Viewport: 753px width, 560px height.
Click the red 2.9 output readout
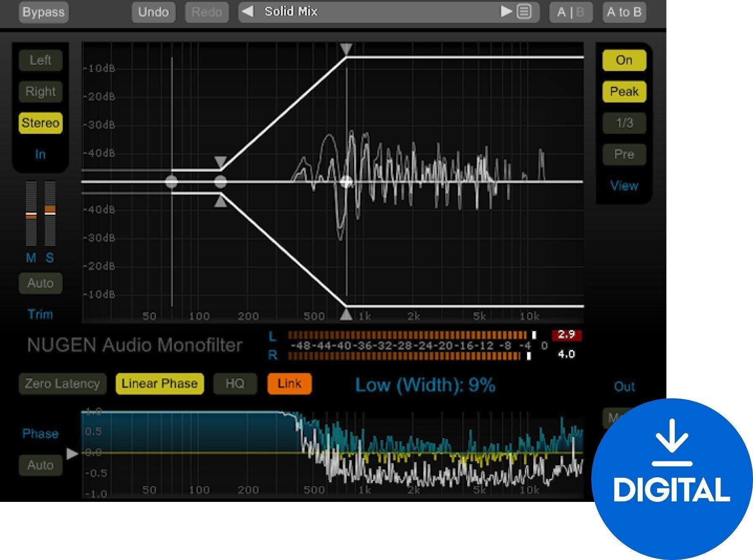(567, 335)
